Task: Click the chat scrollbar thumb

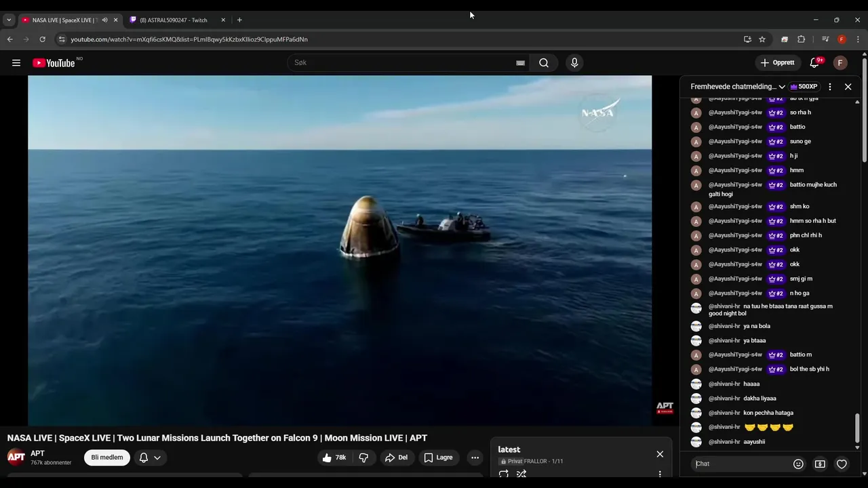Action: pos(857,427)
